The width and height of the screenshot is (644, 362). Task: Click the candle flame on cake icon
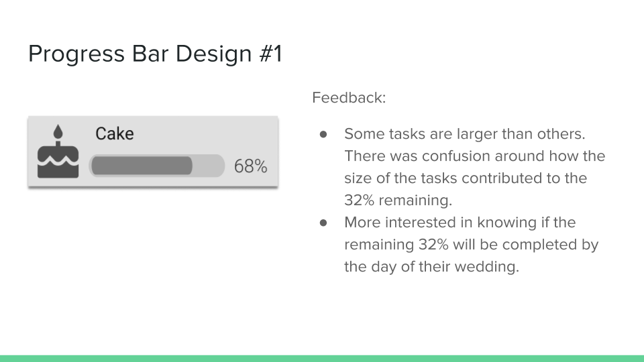[58, 131]
